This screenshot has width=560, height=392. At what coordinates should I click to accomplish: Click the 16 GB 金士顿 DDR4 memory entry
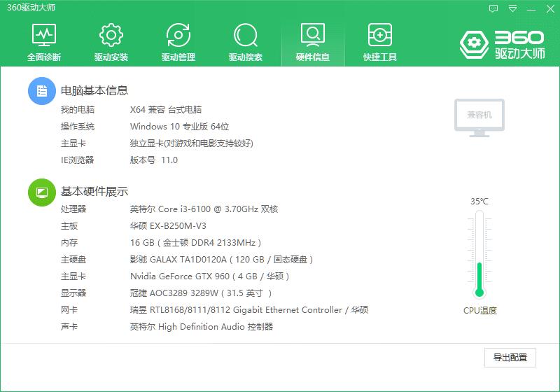196,243
